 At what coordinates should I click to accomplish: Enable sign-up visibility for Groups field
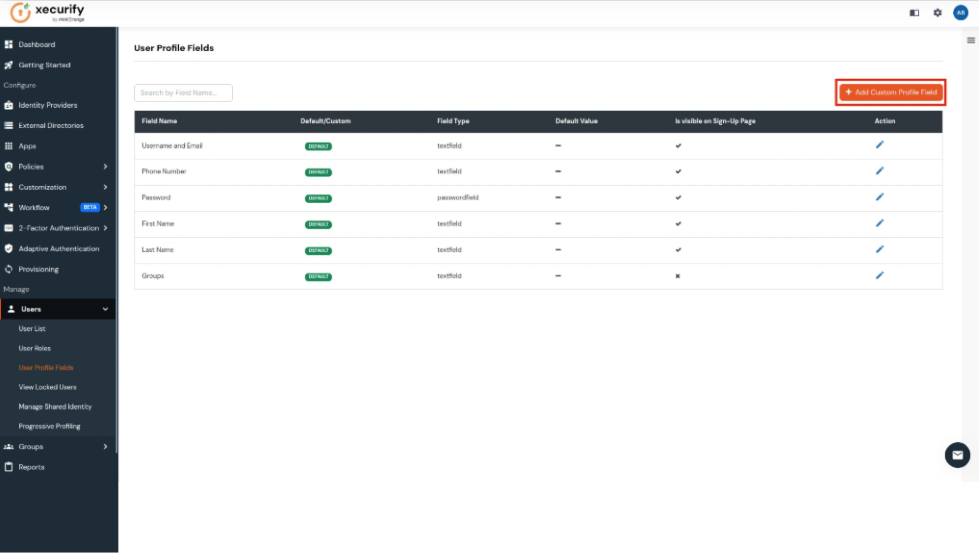tap(677, 276)
